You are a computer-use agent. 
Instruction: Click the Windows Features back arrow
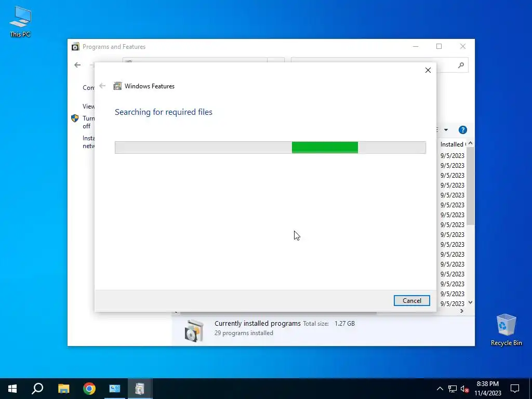pos(102,86)
